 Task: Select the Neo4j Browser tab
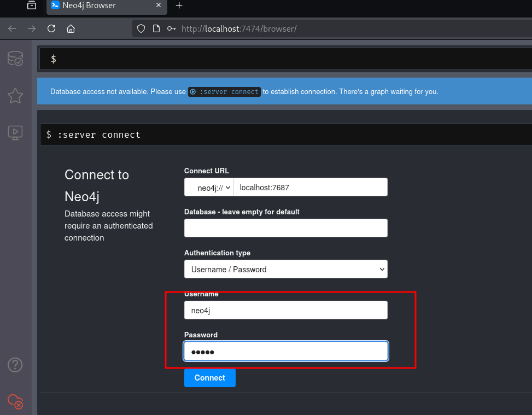pos(107,6)
